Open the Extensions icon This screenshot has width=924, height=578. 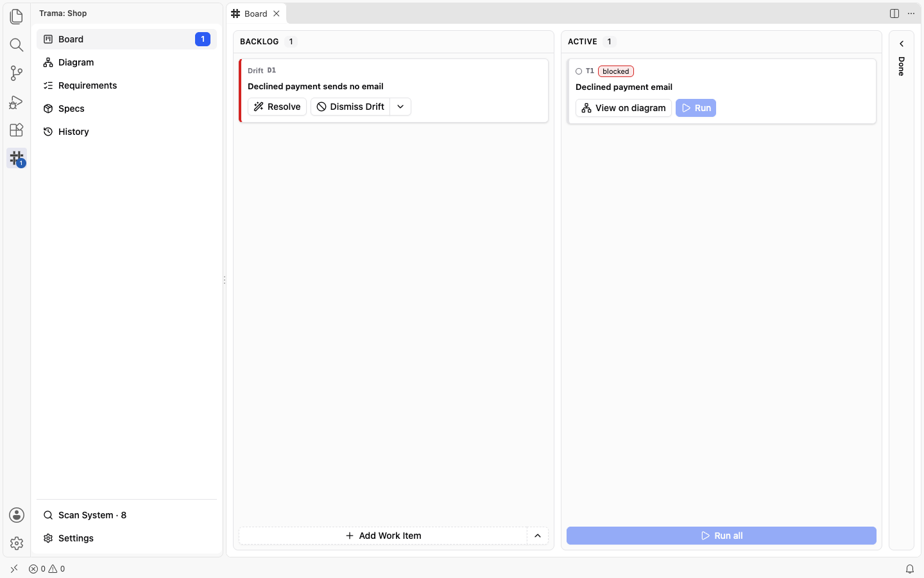tap(17, 130)
